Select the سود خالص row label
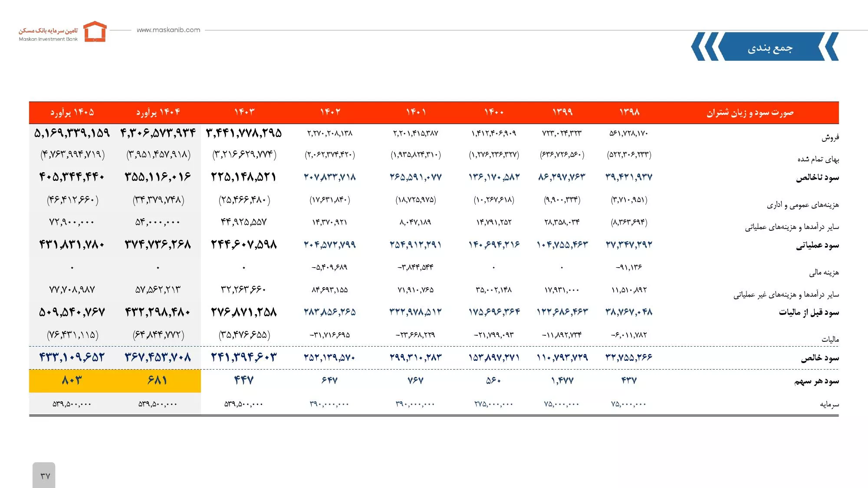The image size is (868, 488). click(x=820, y=358)
